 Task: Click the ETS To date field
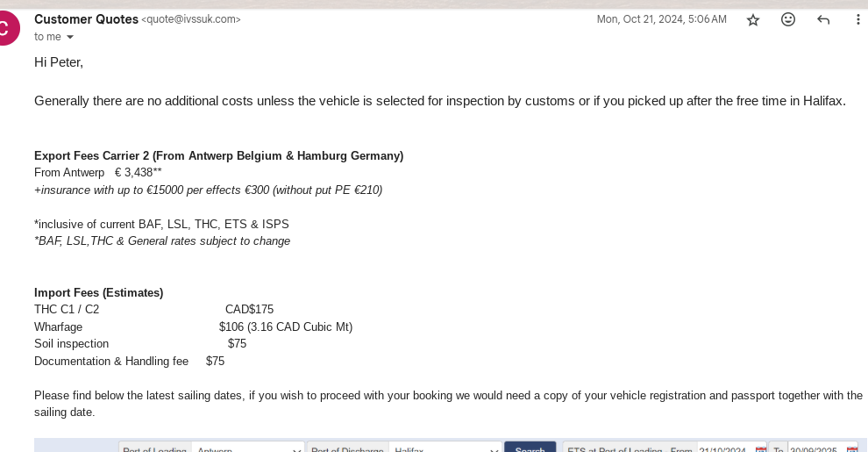click(x=817, y=448)
